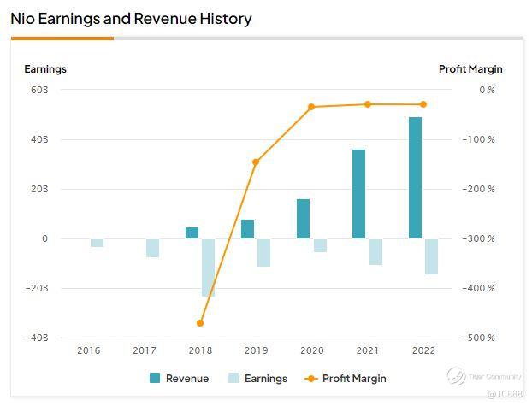Click the −100 % right axis label
The width and height of the screenshot is (532, 406).
click(x=478, y=139)
